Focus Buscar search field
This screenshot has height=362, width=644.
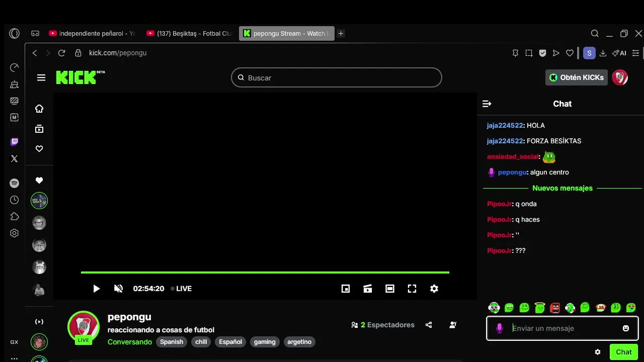(337, 77)
